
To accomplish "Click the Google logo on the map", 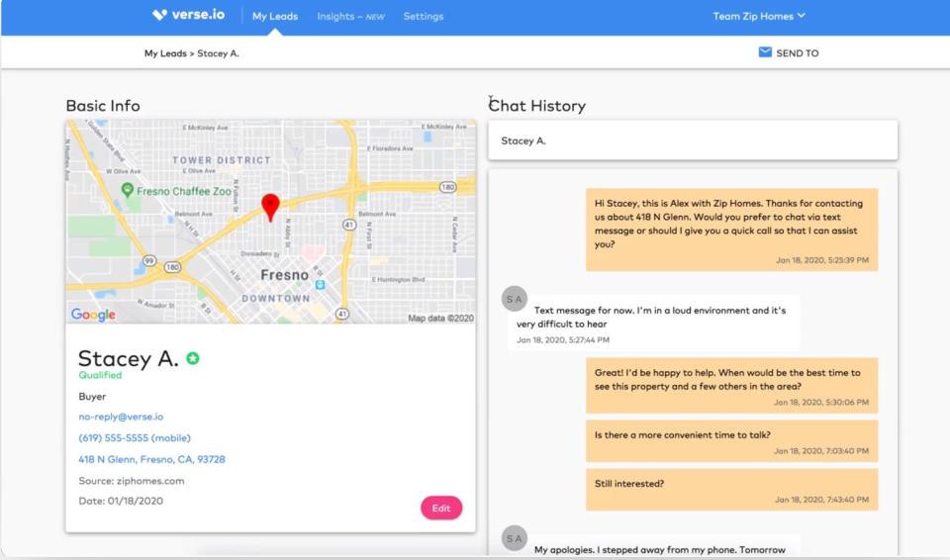I will tap(93, 315).
